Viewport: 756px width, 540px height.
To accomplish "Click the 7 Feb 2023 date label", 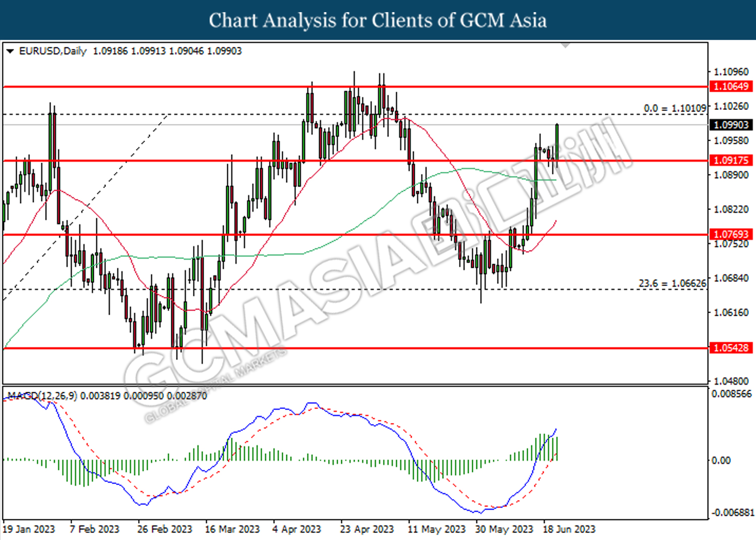I will point(95,529).
